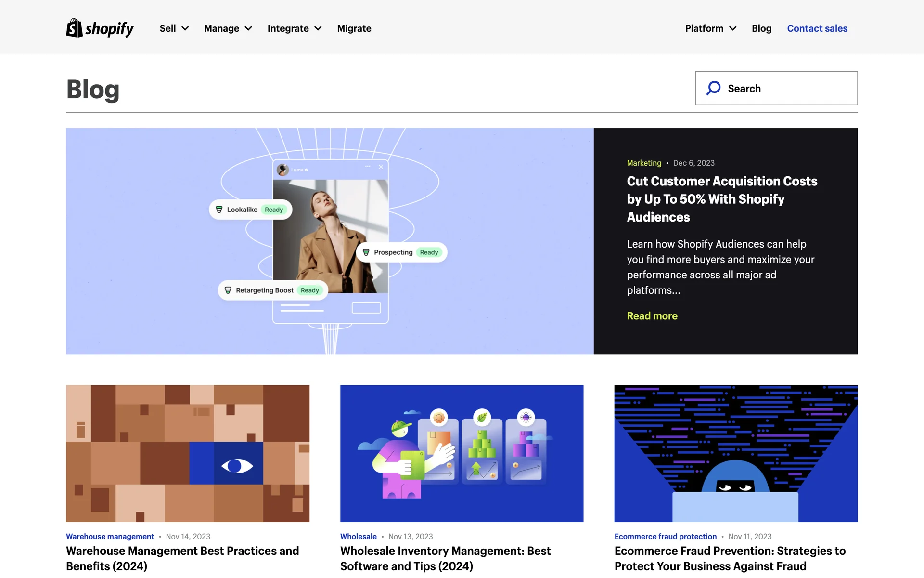Click the magnifying glass search icon
Viewport: 924px width, 578px height.
(x=713, y=88)
